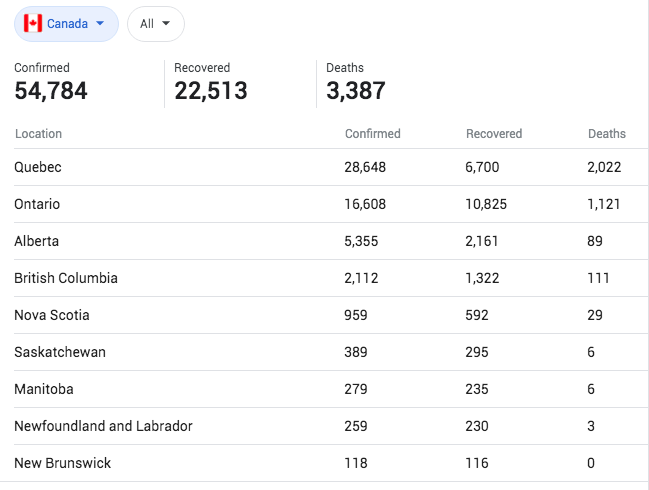
Task: Click the total Confirmed 54,784 figure
Action: click(x=51, y=91)
